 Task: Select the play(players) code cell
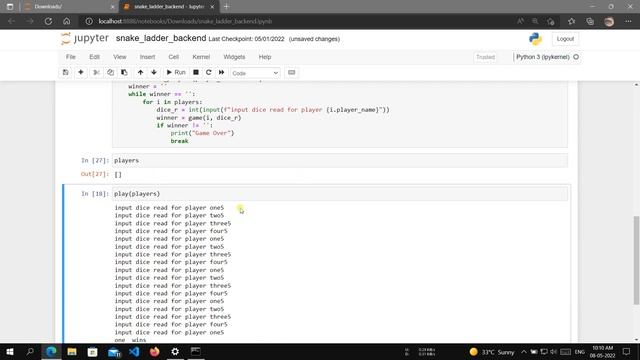click(x=340, y=194)
